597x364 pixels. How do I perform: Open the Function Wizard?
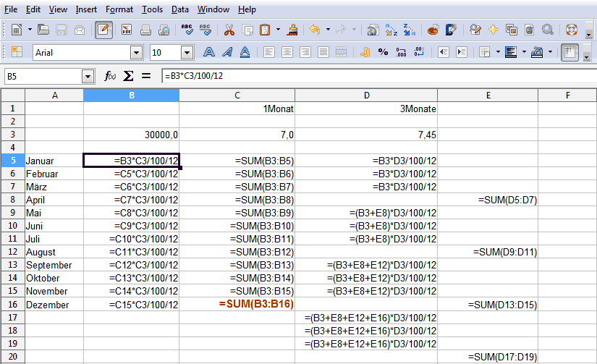pyautogui.click(x=110, y=76)
